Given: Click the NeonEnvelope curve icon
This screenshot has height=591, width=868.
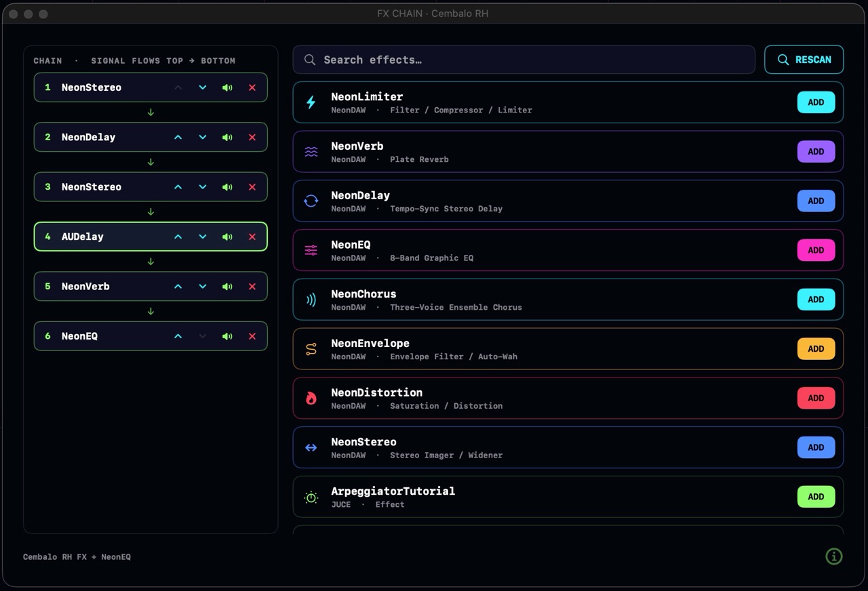Looking at the screenshot, I should [311, 349].
